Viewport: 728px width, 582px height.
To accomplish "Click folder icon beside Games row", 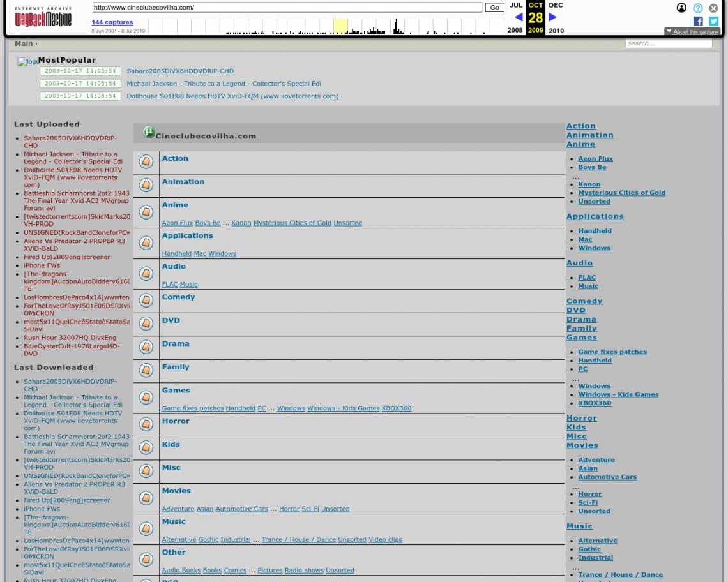I will coord(146,398).
